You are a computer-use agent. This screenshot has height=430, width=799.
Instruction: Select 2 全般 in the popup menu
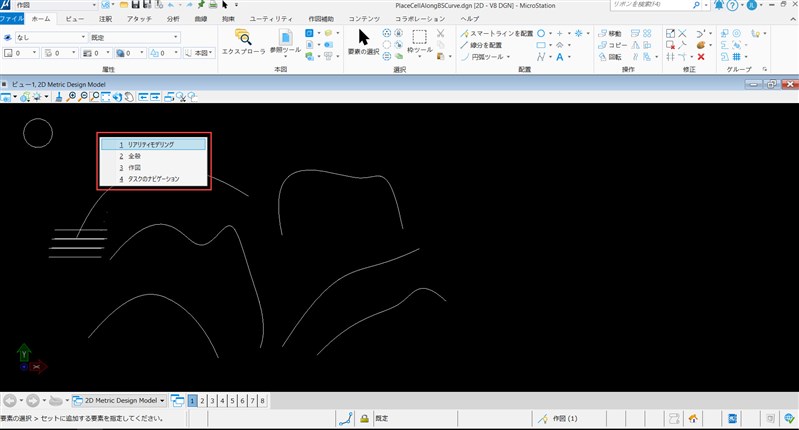[153, 156]
